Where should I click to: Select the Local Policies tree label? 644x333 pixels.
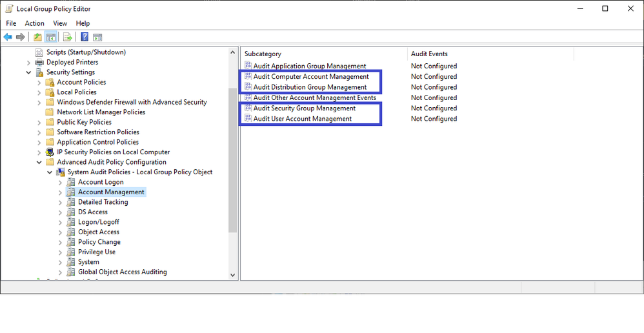point(77,92)
